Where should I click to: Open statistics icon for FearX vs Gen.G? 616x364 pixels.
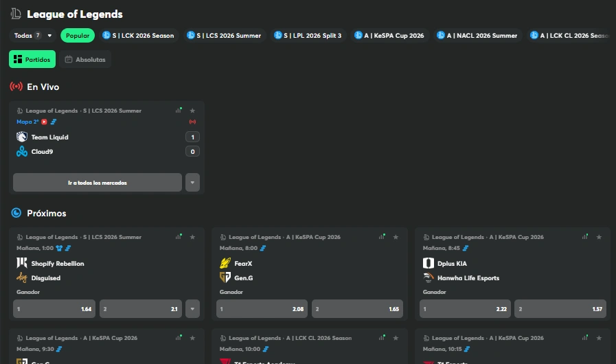point(382,237)
